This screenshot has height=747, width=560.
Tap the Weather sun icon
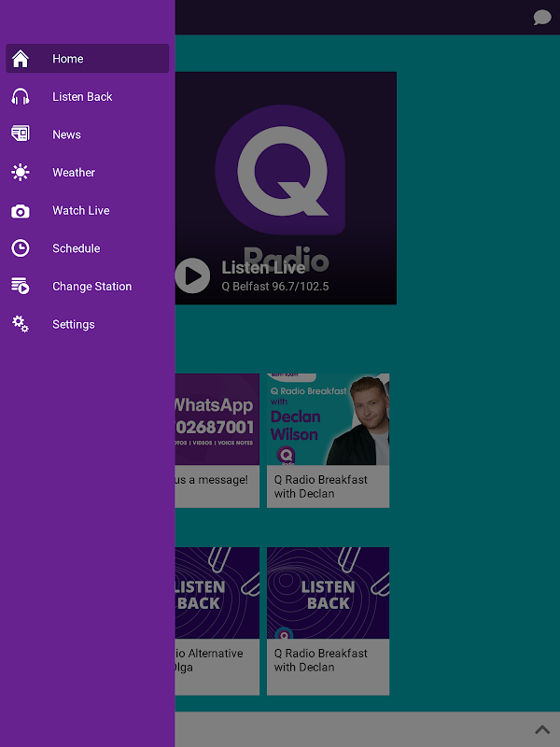[21, 172]
